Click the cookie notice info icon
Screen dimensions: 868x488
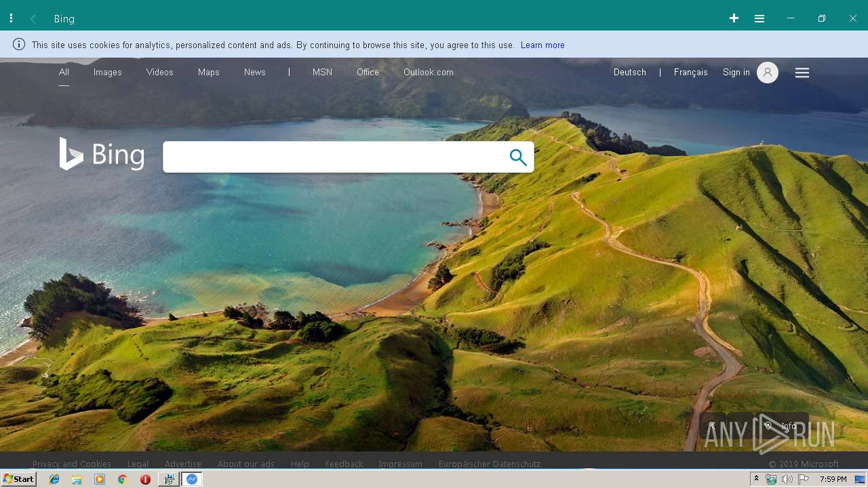click(19, 45)
